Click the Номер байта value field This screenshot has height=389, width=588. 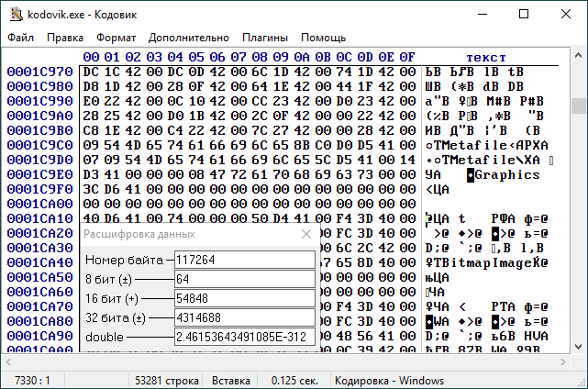(x=243, y=260)
